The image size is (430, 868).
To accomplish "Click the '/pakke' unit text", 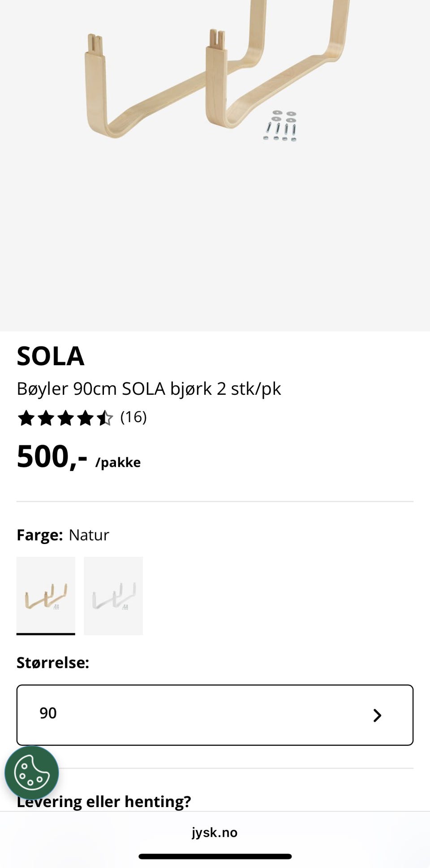I will click(118, 462).
